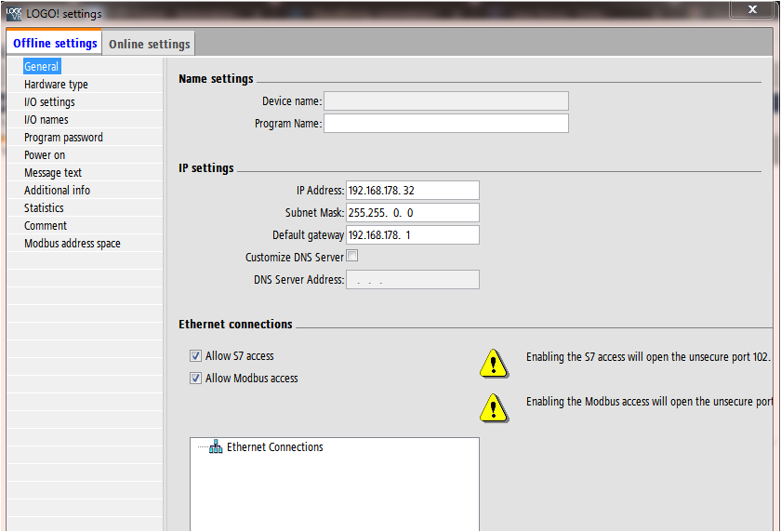Click the Name settings heading
The height and width of the screenshot is (532, 781).
point(216,79)
